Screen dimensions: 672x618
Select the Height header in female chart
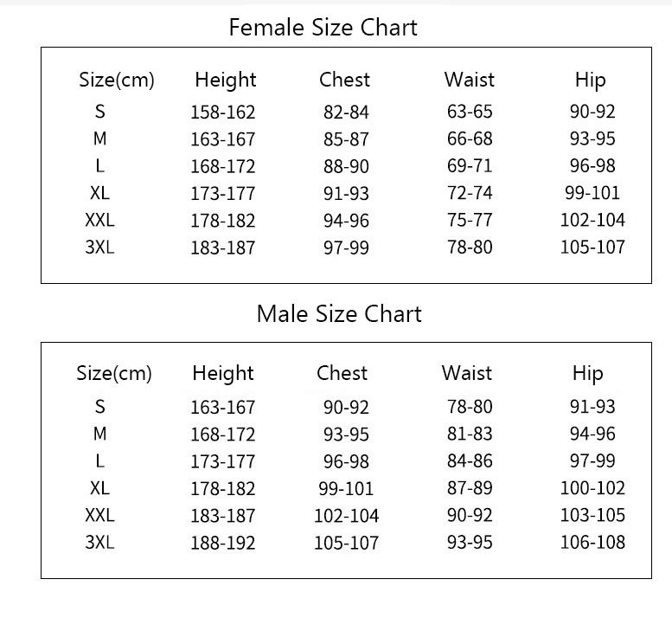tap(226, 80)
